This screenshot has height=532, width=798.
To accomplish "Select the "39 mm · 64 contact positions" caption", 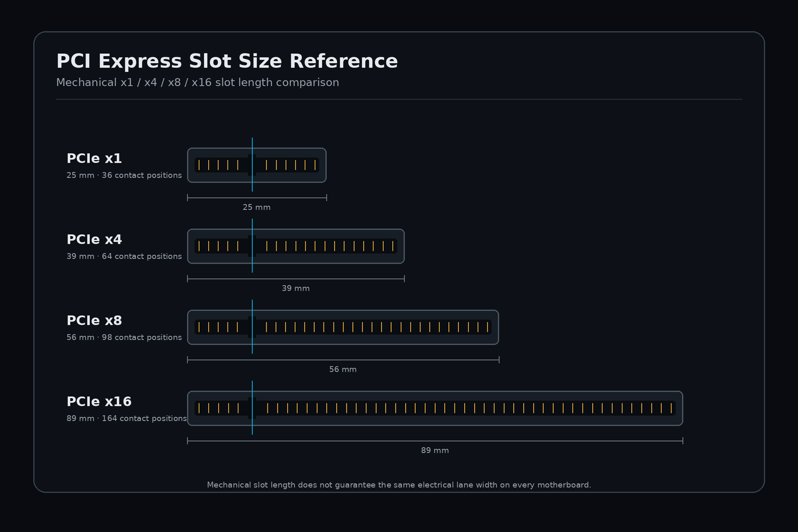I will [124, 257].
